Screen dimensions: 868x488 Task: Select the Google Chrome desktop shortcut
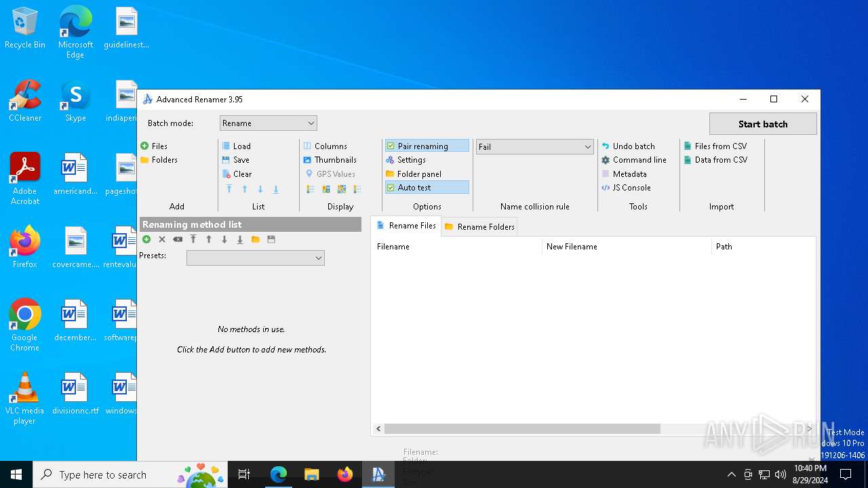(25, 325)
